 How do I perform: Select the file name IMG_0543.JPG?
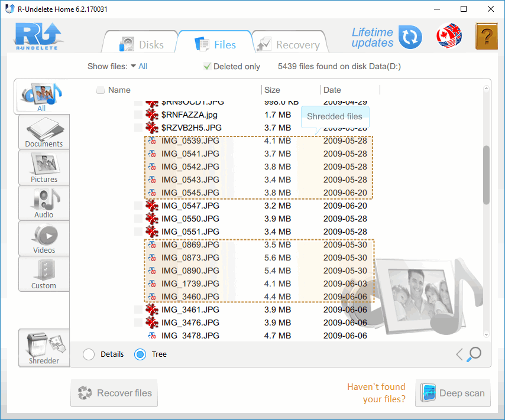[190, 180]
